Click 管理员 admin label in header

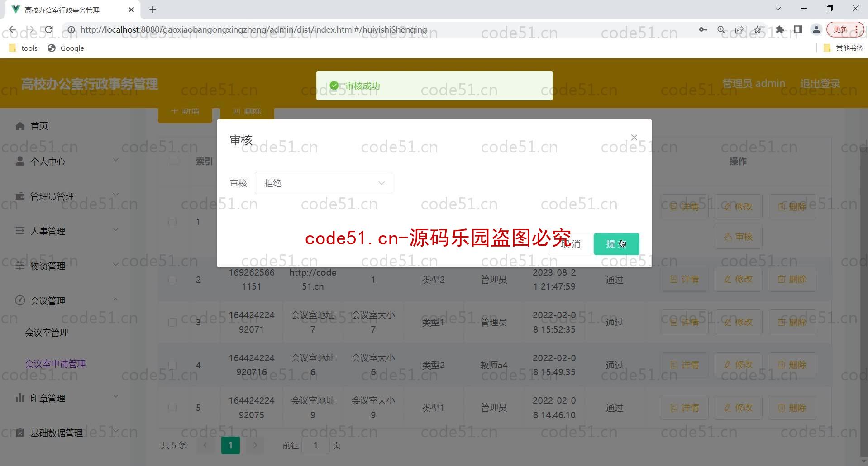pyautogui.click(x=754, y=83)
